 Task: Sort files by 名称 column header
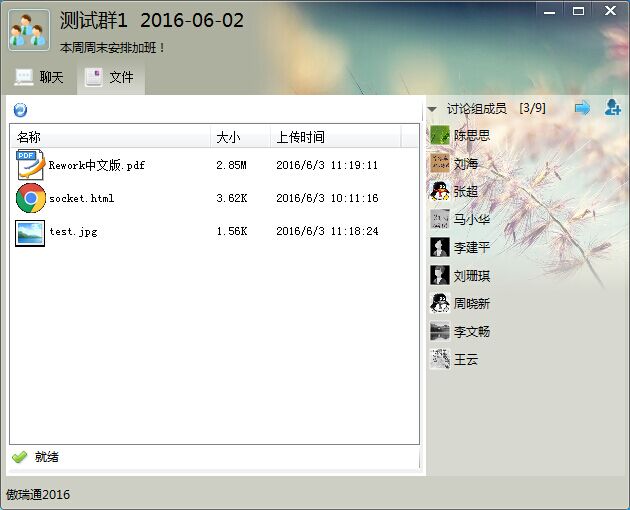(110, 137)
